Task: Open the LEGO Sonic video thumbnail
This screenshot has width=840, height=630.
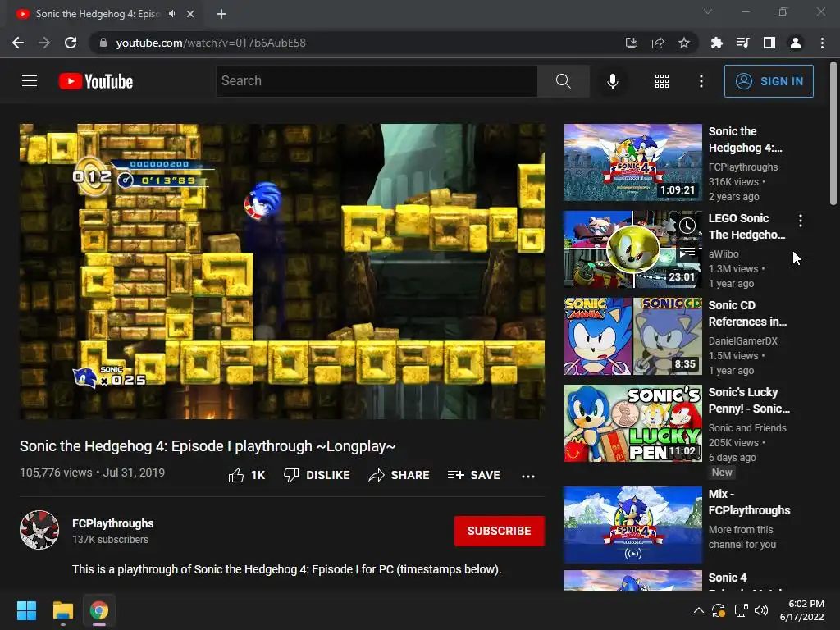Action: point(632,249)
